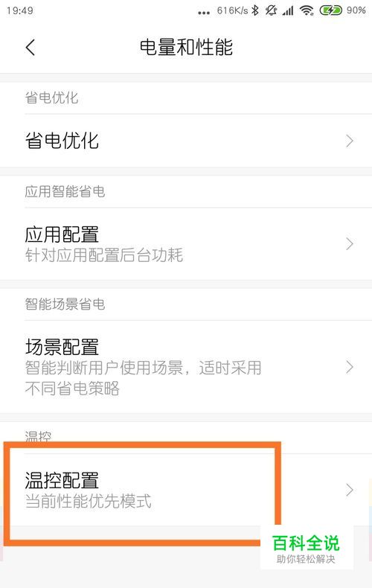
Task: Tap the muted bell status icon
Action: [x=271, y=10]
